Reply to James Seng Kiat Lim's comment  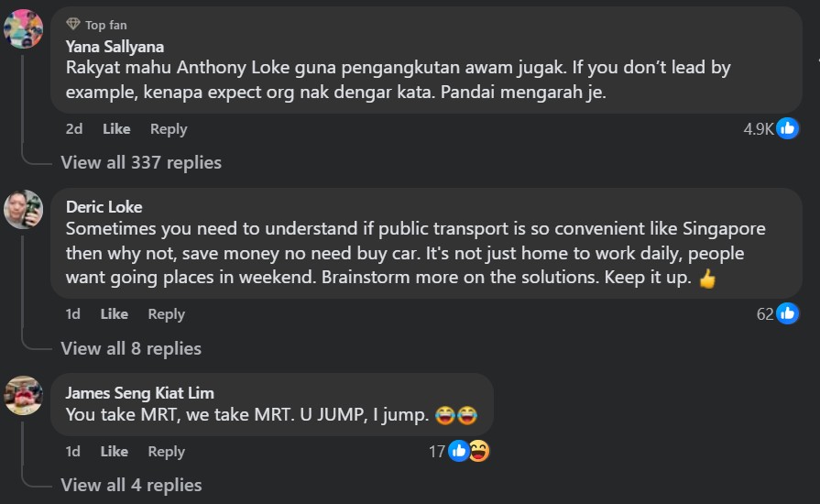(x=167, y=452)
